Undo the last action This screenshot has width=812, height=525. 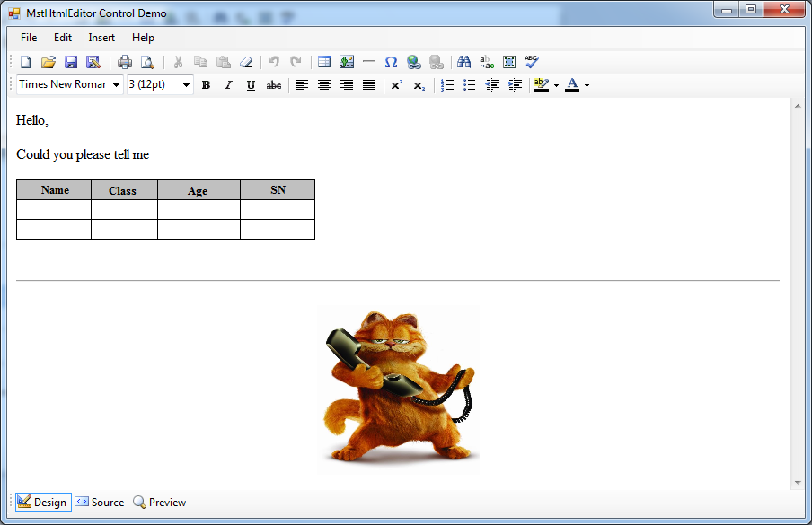pyautogui.click(x=273, y=62)
